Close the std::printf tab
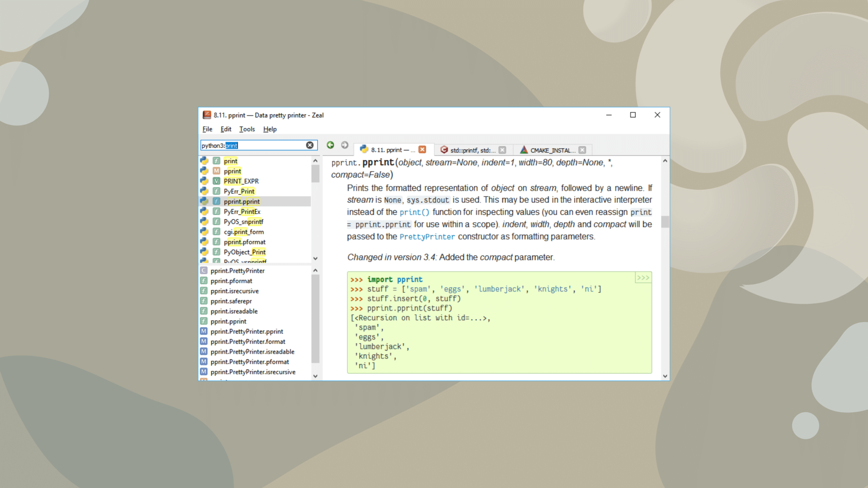 [x=502, y=150]
